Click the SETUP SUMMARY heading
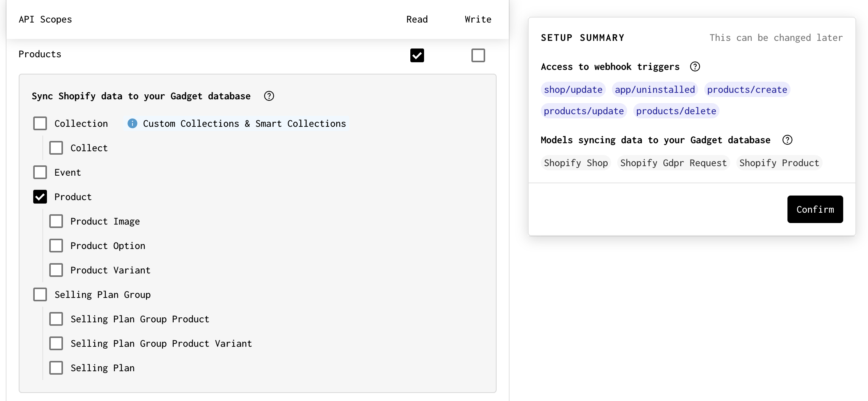Viewport: 868px width, 401px height. point(582,38)
